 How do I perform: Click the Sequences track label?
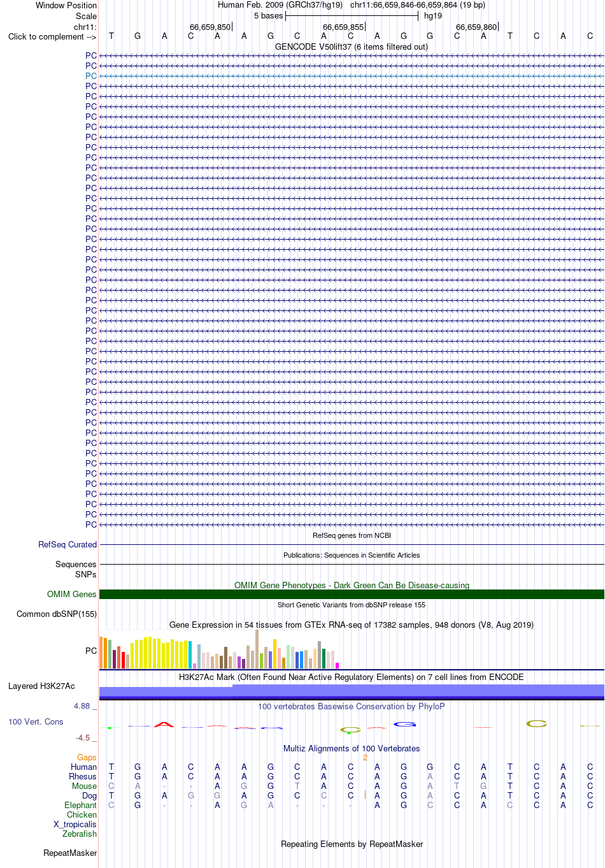pyautogui.click(x=76, y=564)
